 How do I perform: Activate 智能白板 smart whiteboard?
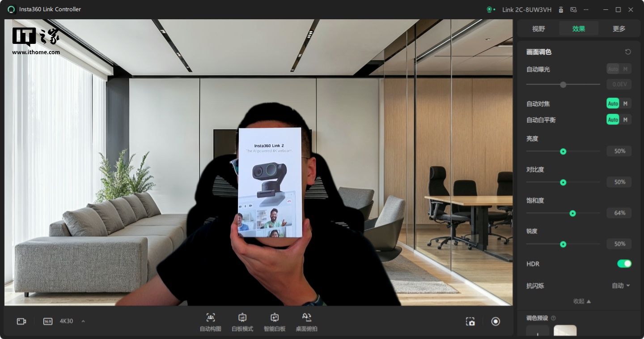pyautogui.click(x=275, y=322)
